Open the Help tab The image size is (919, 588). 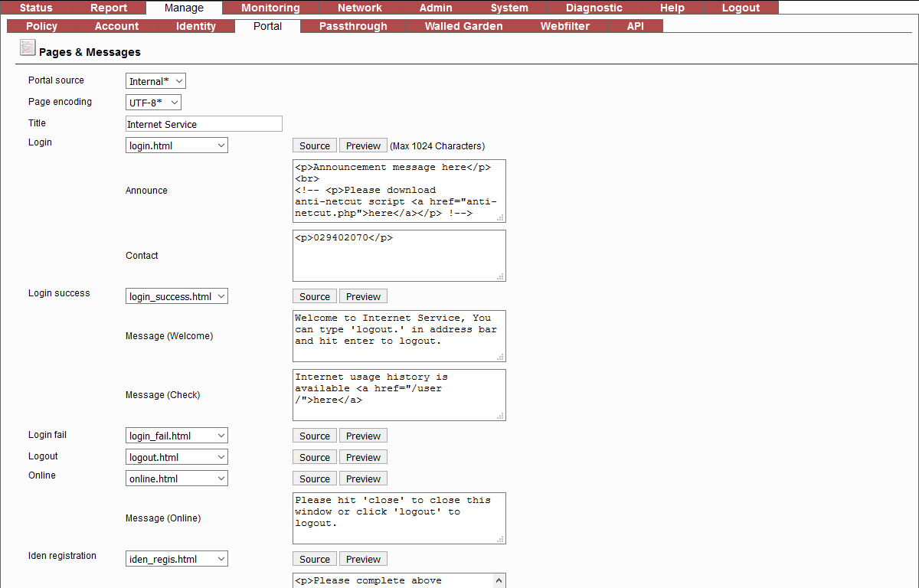point(672,8)
